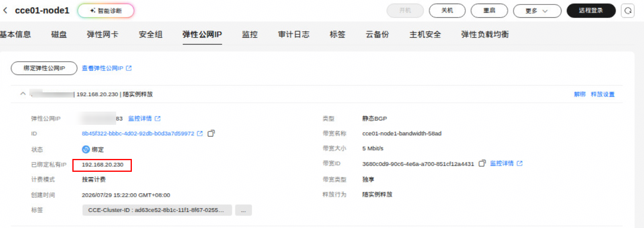Open 监控详情 next to bandwidth ID
This screenshot has width=644, height=228.
502,163
